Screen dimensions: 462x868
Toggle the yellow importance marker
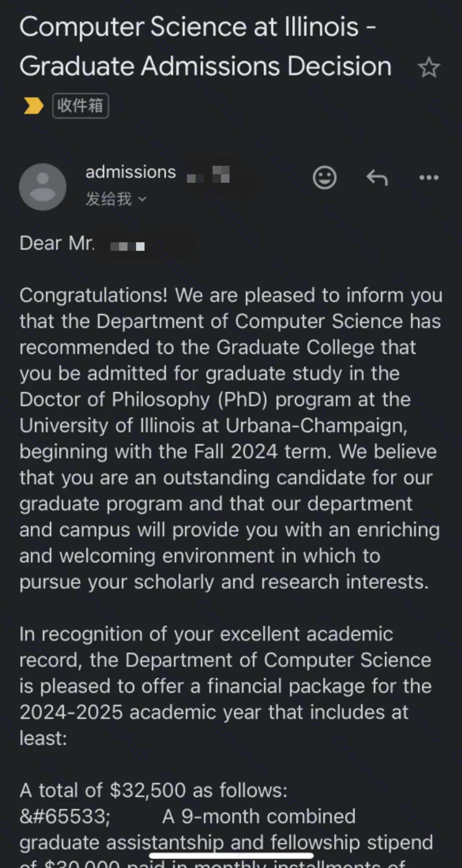tap(34, 106)
